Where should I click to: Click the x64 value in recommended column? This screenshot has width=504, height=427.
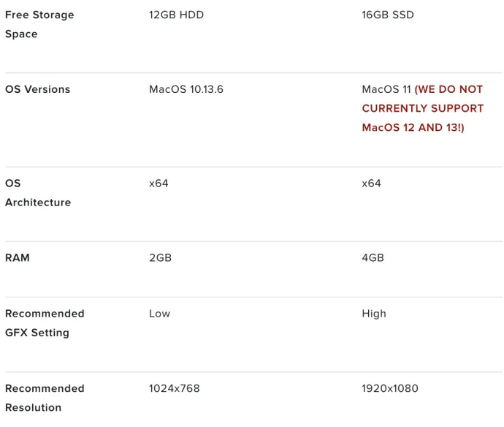click(x=371, y=183)
